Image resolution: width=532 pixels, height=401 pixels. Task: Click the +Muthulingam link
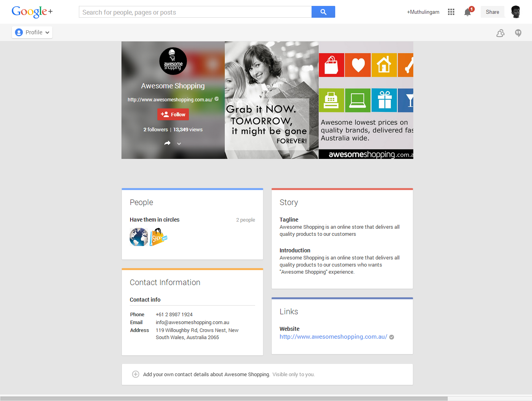click(x=423, y=12)
